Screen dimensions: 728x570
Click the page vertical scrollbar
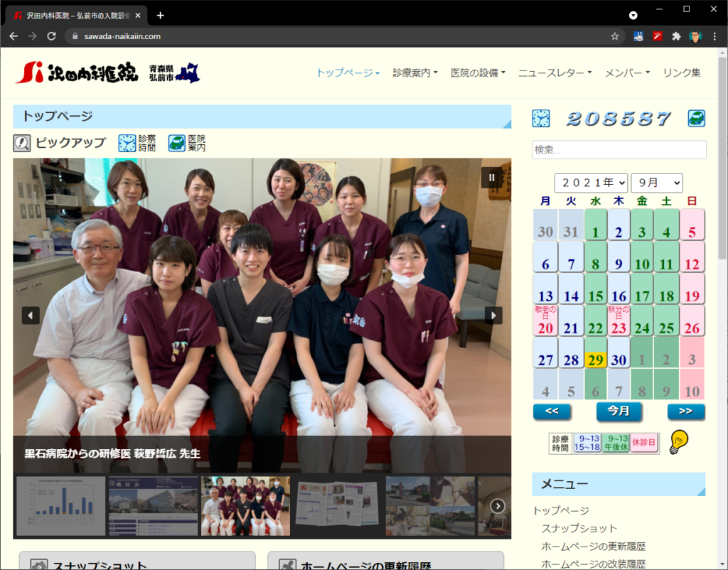pyautogui.click(x=722, y=158)
